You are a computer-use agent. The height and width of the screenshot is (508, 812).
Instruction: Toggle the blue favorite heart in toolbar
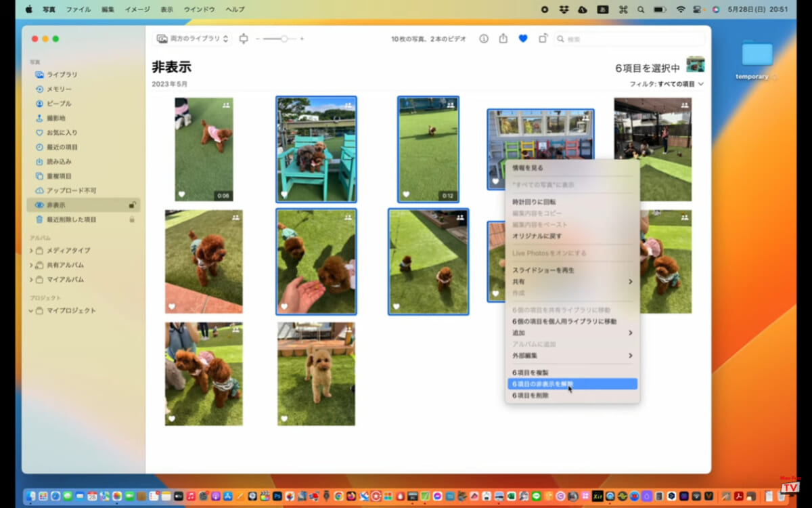[x=523, y=39]
